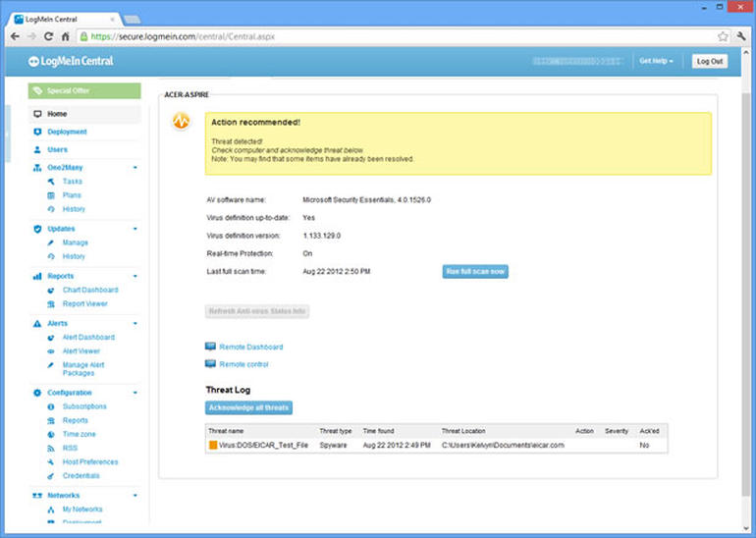Click the Tasks hammer icon
Screen dimensions: 756x538
(51, 182)
